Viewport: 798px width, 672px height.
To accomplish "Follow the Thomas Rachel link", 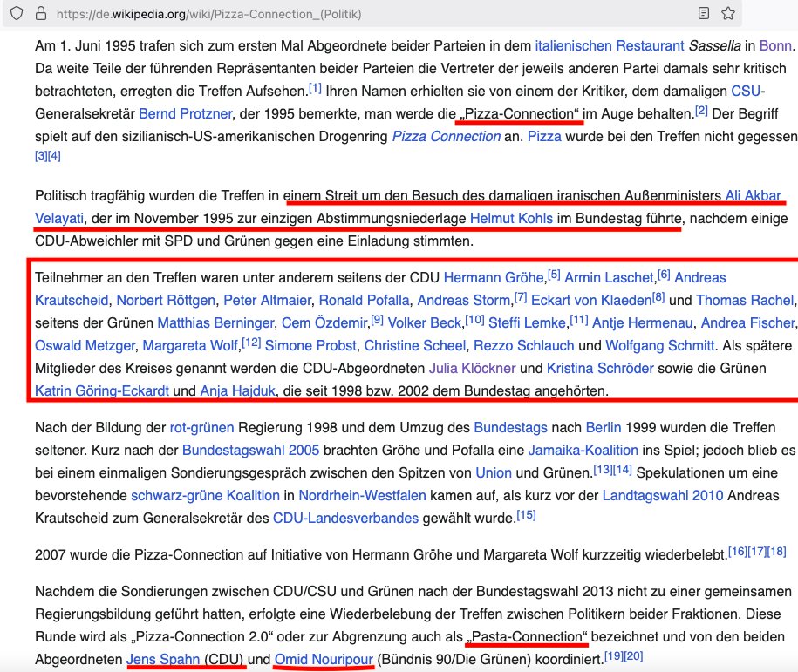I will point(745,300).
